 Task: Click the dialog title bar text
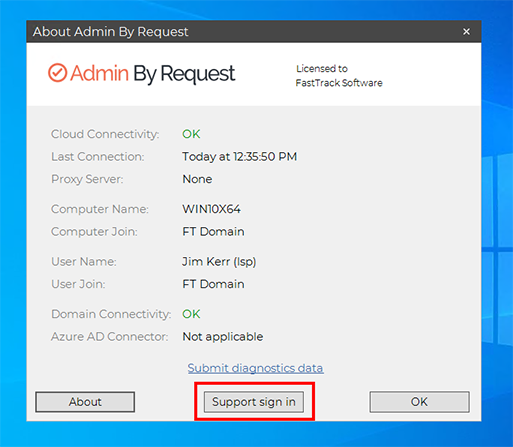[110, 32]
